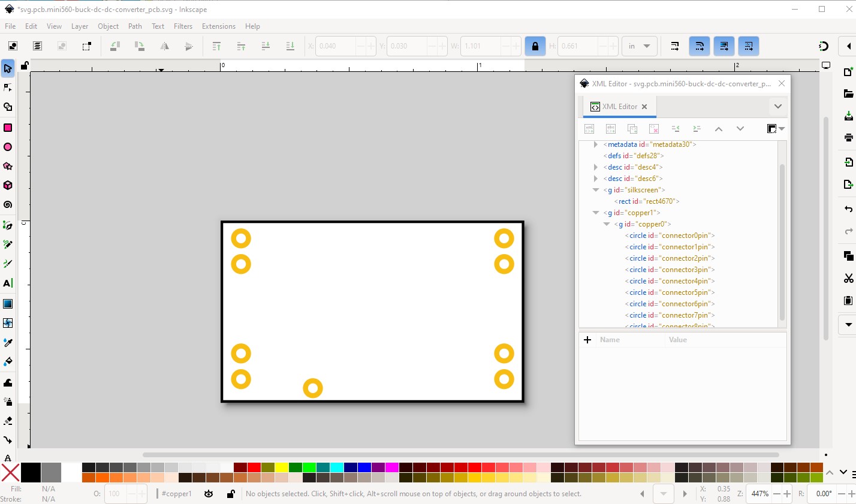Toggle the width/height ratio lock

pos(535,46)
